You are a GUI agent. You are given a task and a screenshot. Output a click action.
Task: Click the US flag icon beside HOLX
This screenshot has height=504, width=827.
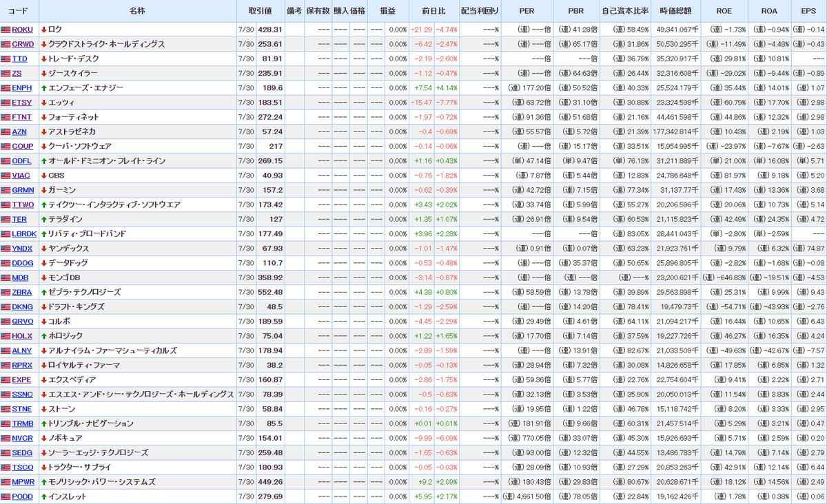[x=6, y=336]
